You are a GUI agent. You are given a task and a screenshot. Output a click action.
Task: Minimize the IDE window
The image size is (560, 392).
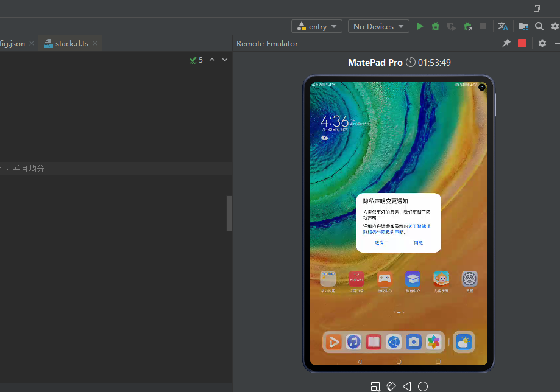click(x=508, y=9)
